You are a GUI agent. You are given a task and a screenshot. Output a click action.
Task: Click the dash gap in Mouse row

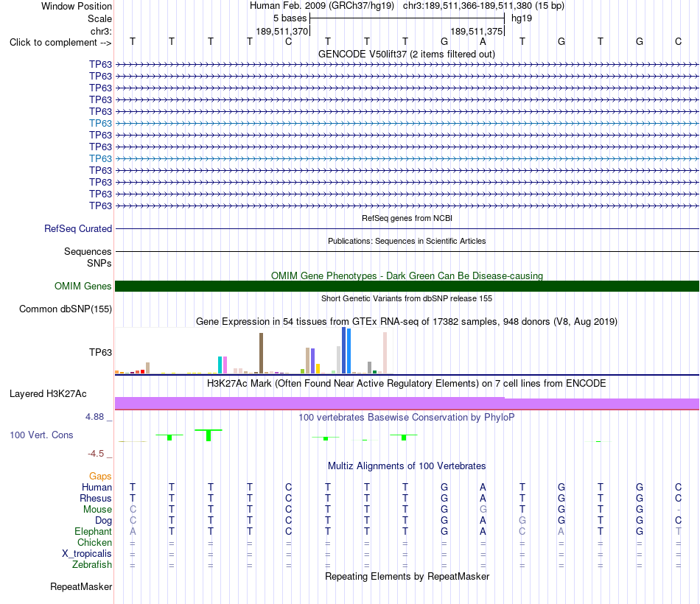(x=678, y=510)
